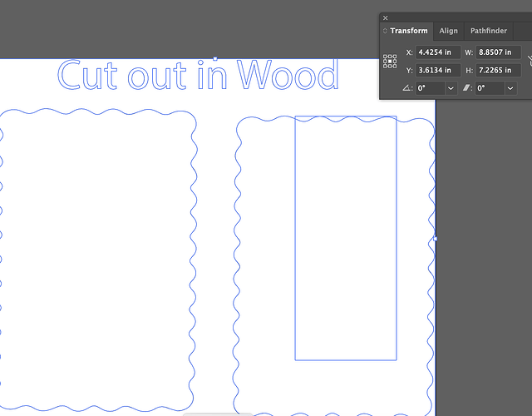Image resolution: width=532 pixels, height=416 pixels.
Task: Click the anchor point on the right artboard edge
Action: point(436,239)
